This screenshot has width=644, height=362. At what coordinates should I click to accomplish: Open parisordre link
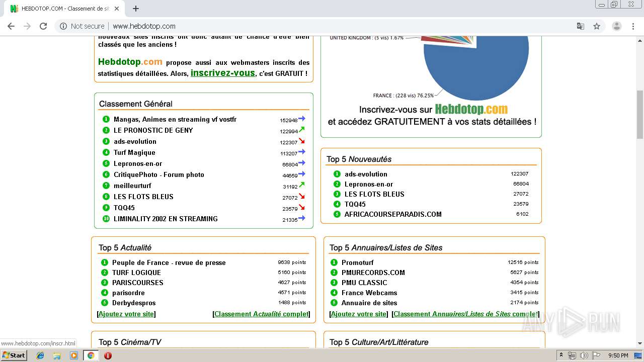click(x=128, y=293)
